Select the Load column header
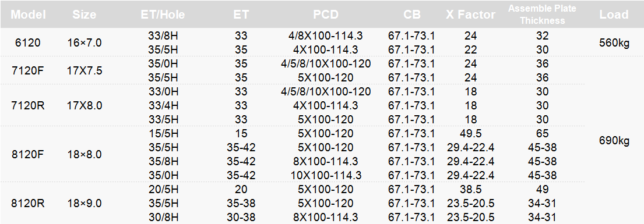Screen dimensions: 644x224 [614, 15]
